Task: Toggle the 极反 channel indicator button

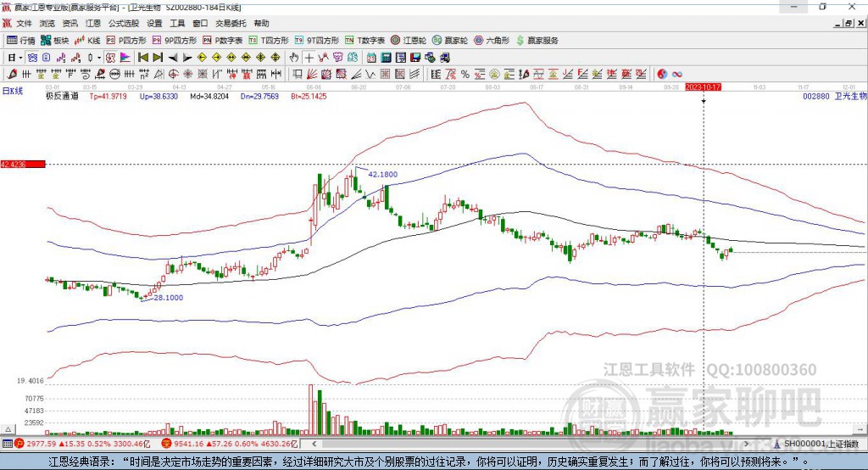Action: 110,58
